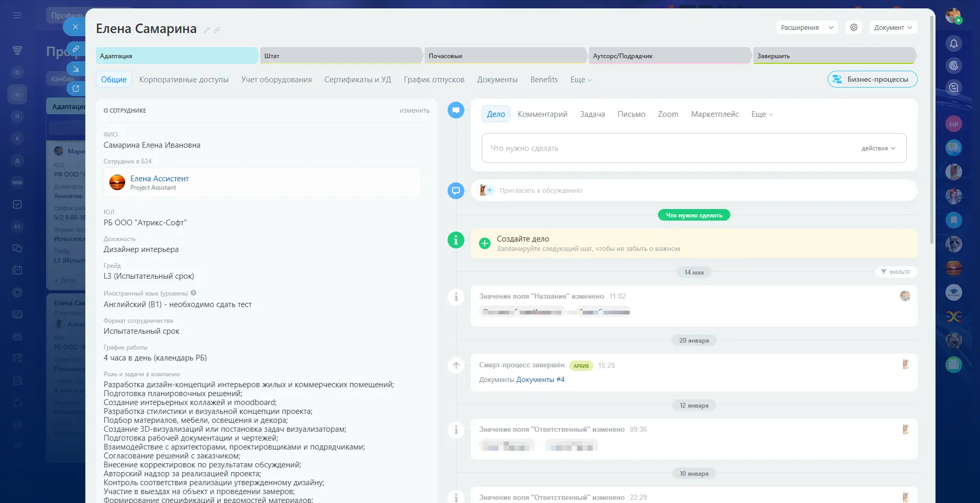Viewport: 980px width, 503px height.
Task: Open Маркетплейс in timeline editor
Action: (x=715, y=114)
